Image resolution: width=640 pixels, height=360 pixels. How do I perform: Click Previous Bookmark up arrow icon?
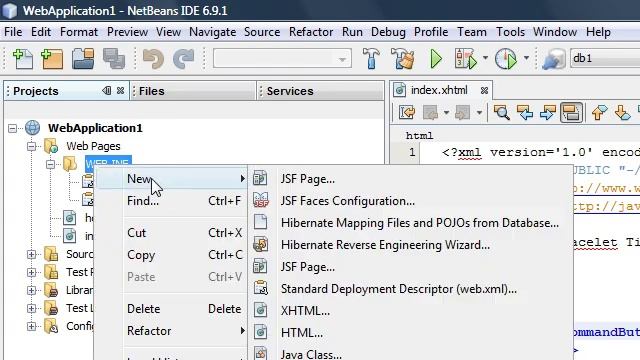pos(599,112)
